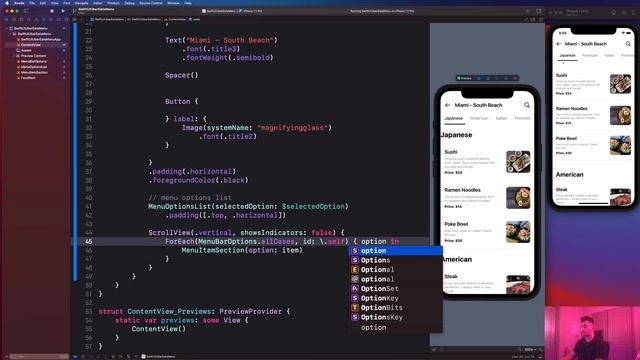The width and height of the screenshot is (640, 360).
Task: Open the Apple menu
Action: pyautogui.click(x=7, y=3)
